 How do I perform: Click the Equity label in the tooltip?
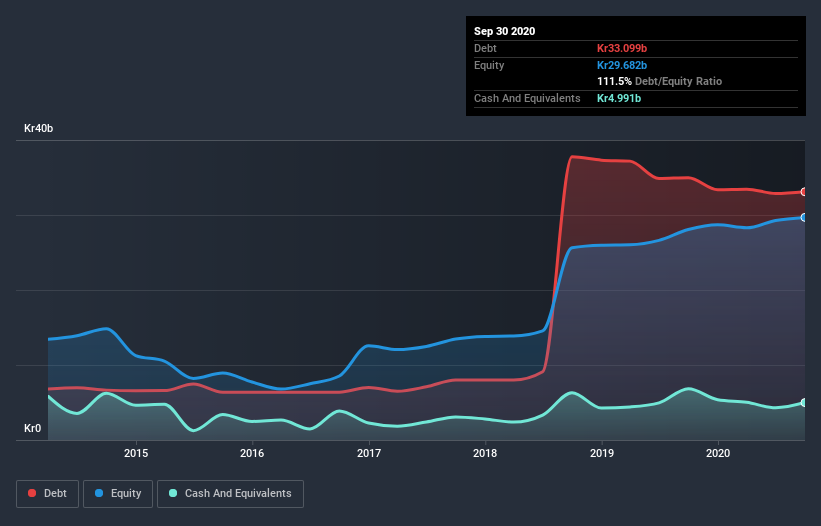(x=489, y=65)
